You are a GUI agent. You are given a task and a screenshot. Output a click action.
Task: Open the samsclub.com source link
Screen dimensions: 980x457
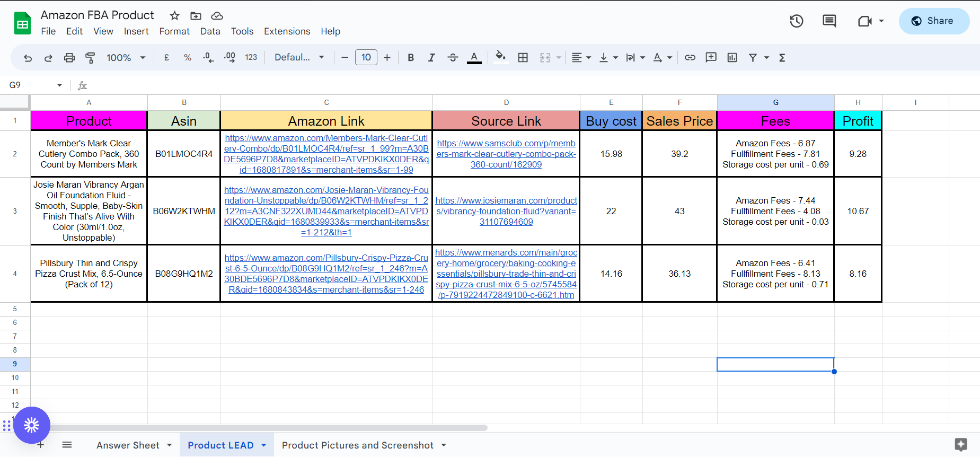[x=506, y=154]
